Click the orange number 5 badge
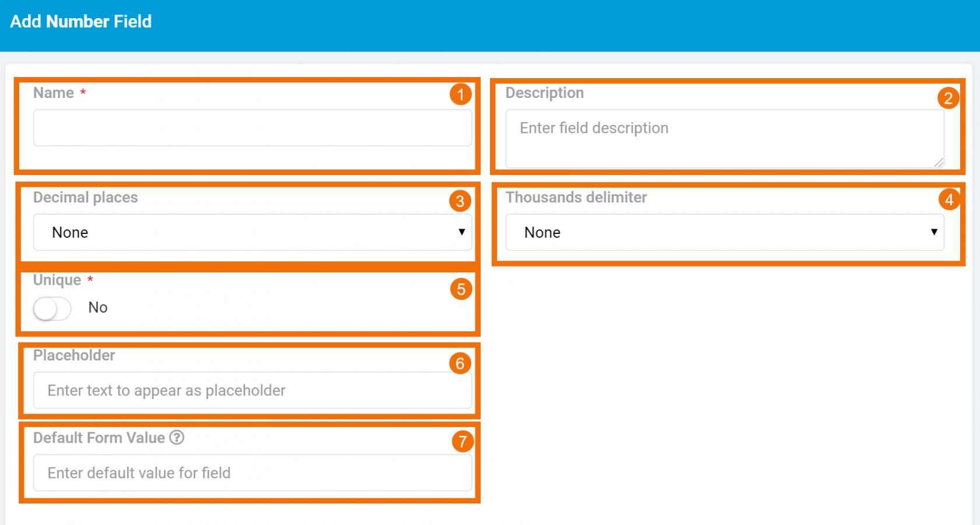Viewport: 980px width, 525px height. pos(461,289)
